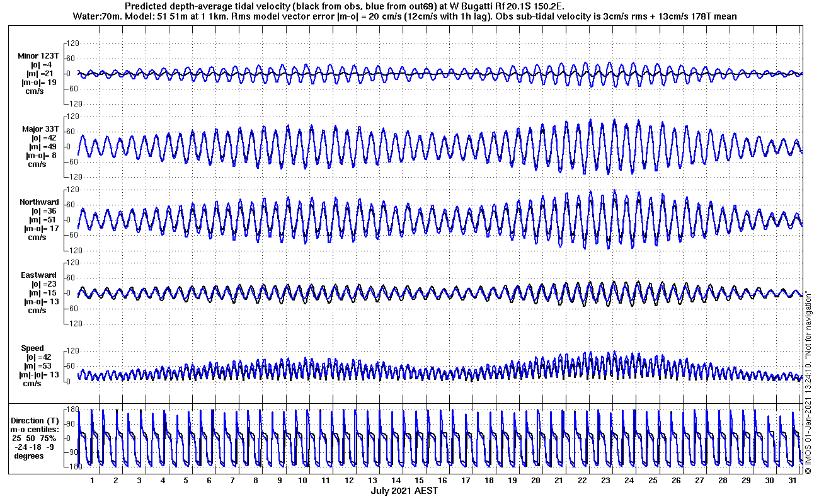
Task: Click day '1' on the date axis
Action: pyautogui.click(x=93, y=480)
